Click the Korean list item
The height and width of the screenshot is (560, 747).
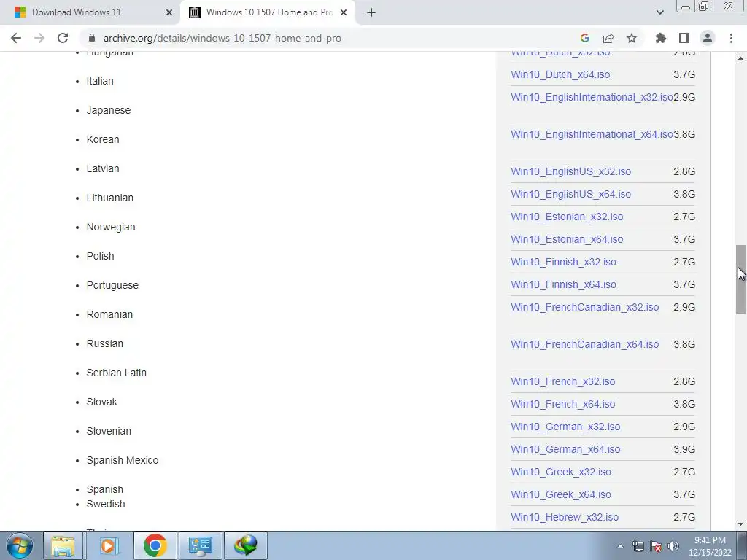[x=103, y=139]
